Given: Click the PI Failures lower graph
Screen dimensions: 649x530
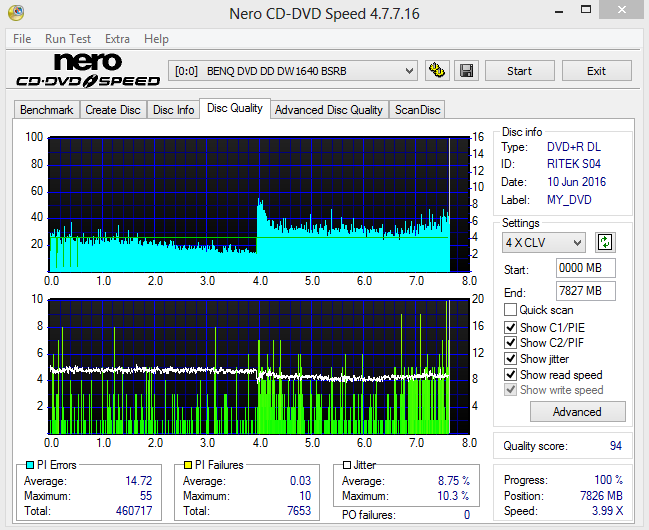Looking at the screenshot, I should pos(259,366).
